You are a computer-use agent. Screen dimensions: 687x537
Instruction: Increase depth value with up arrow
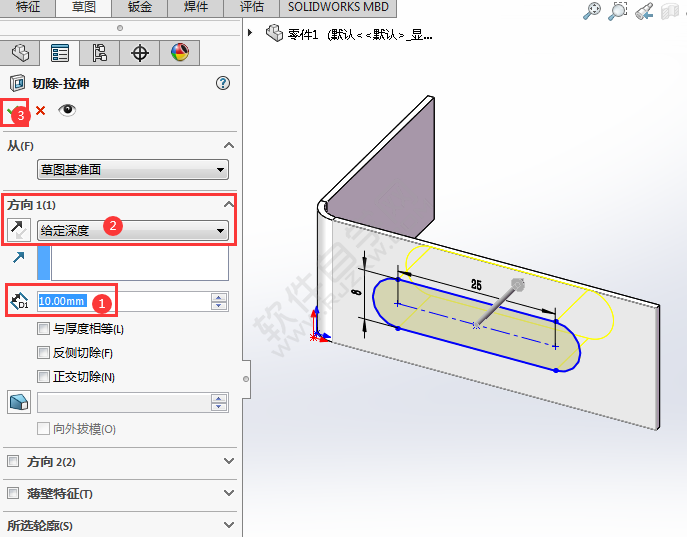(x=219, y=297)
